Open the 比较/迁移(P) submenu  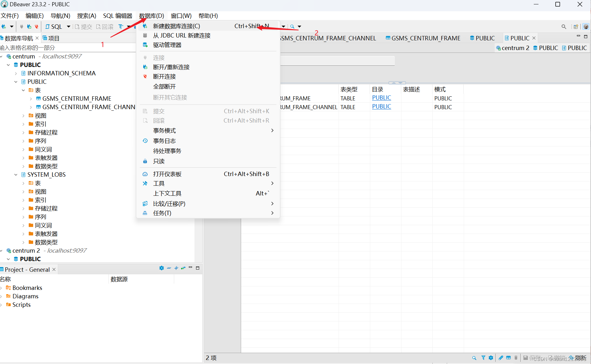(x=208, y=204)
